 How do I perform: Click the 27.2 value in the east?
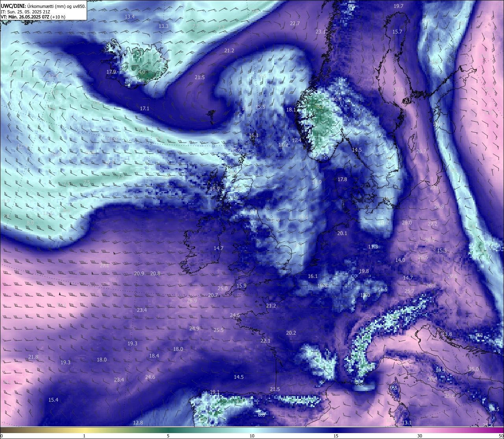click(x=432, y=224)
